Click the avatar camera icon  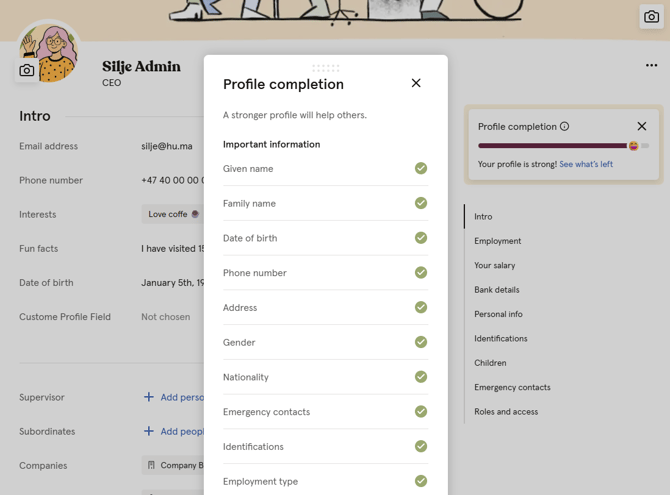pyautogui.click(x=27, y=70)
